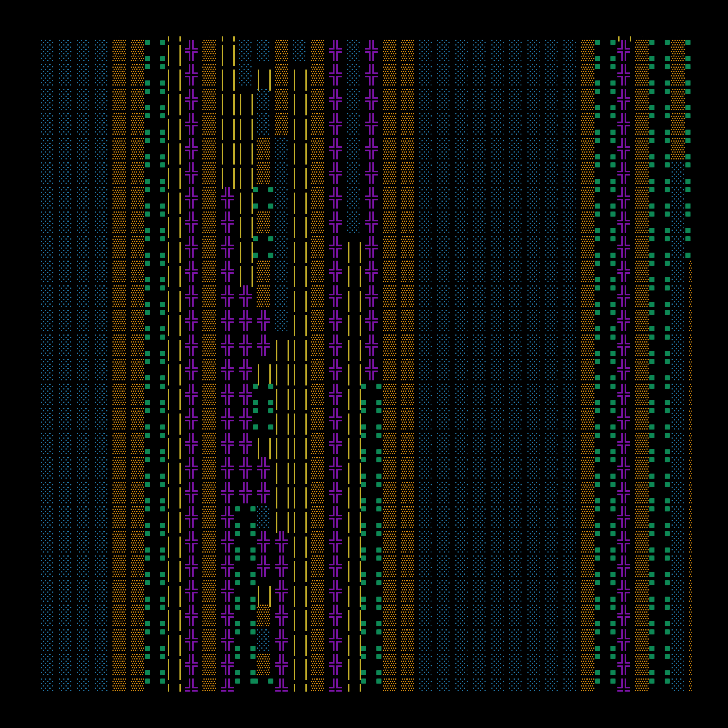Click the short yellow bar pair above the top-center blue dotted tile

(x=264, y=80)
